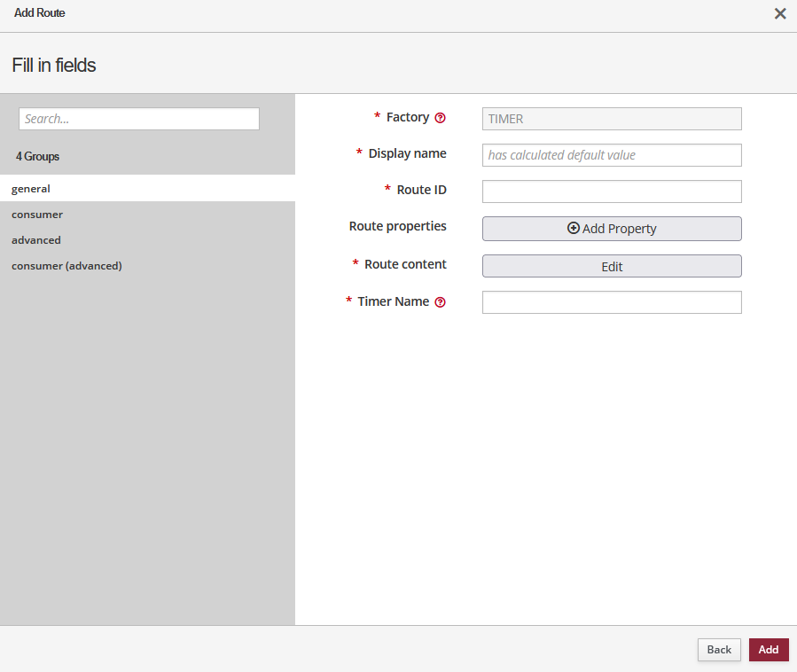Click into the Display name field

[x=612, y=155]
